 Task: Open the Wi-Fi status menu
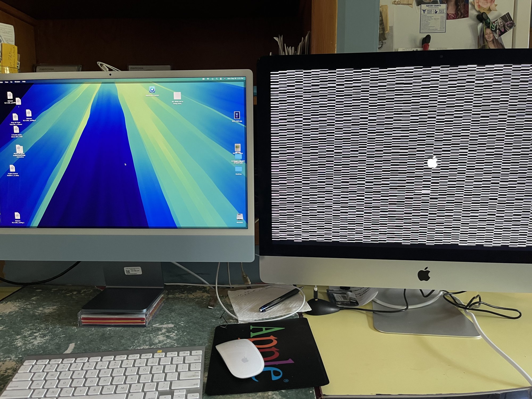tap(208, 79)
